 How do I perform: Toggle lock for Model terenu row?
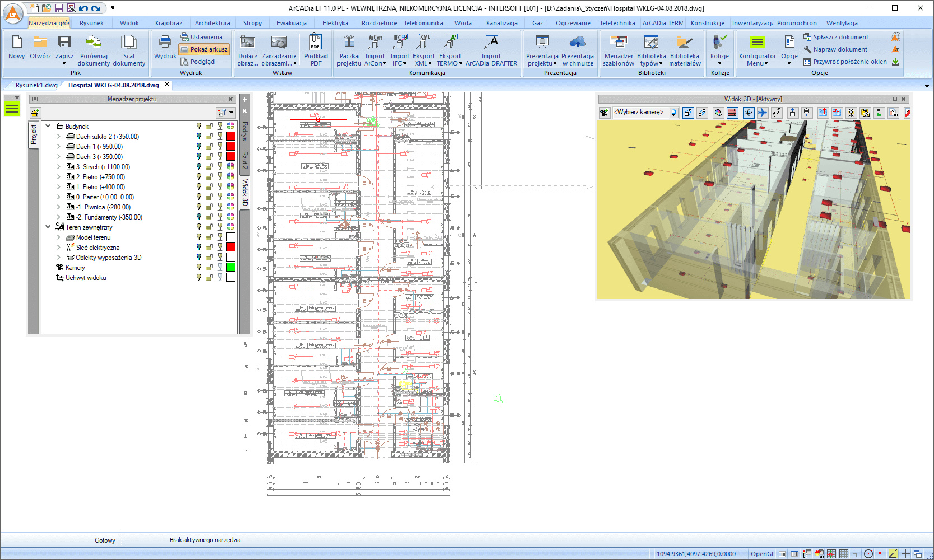click(x=210, y=237)
